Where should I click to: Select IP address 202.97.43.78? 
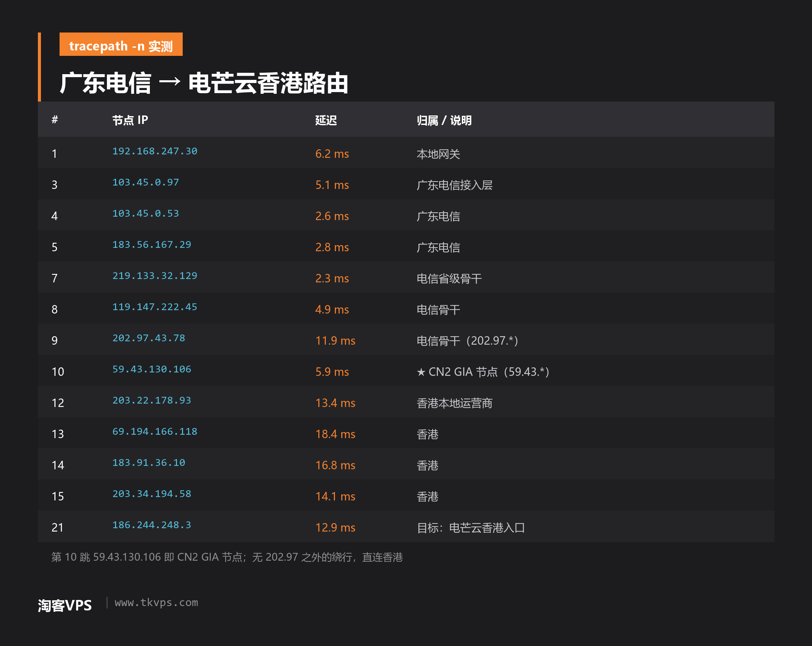point(149,338)
